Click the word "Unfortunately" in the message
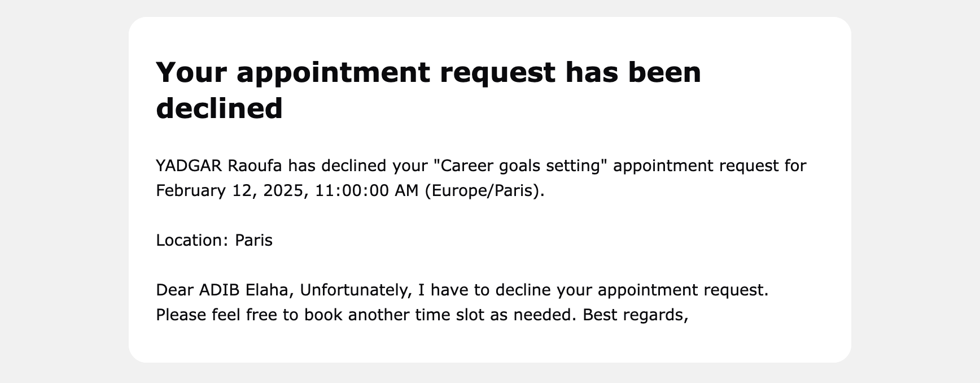The height and width of the screenshot is (383, 980). [355, 290]
